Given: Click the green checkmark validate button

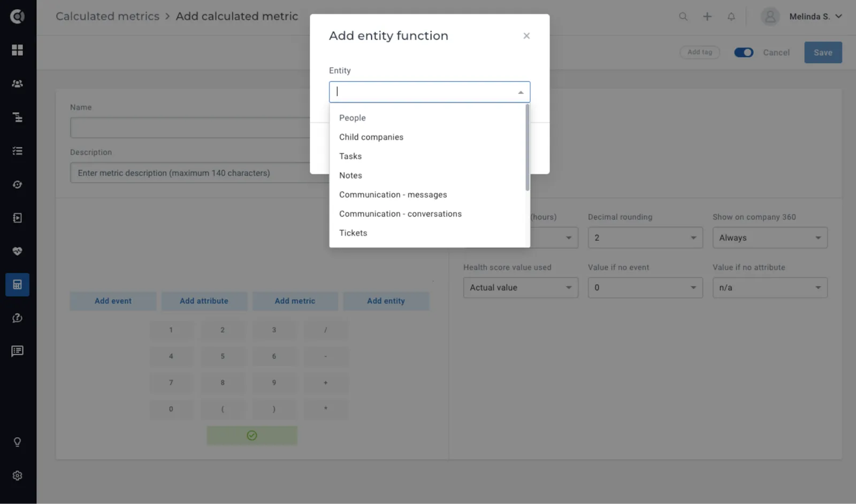Looking at the screenshot, I should click(252, 436).
